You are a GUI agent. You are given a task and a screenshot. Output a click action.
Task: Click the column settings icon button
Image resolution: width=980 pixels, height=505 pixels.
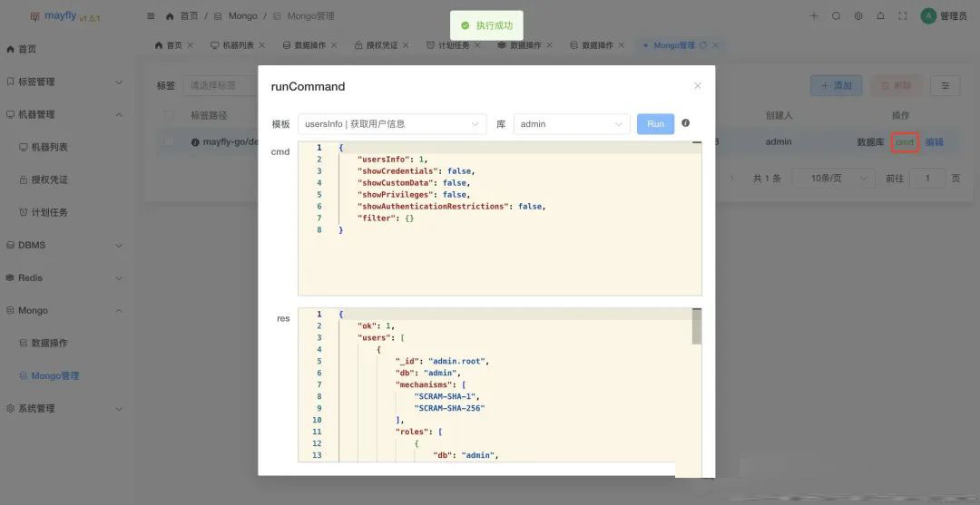tap(945, 85)
